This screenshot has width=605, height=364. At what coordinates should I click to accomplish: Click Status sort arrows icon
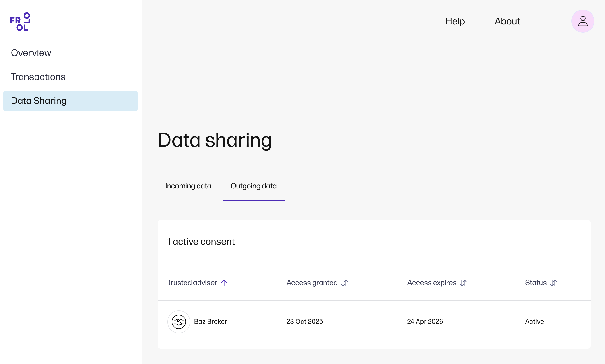pyautogui.click(x=553, y=283)
